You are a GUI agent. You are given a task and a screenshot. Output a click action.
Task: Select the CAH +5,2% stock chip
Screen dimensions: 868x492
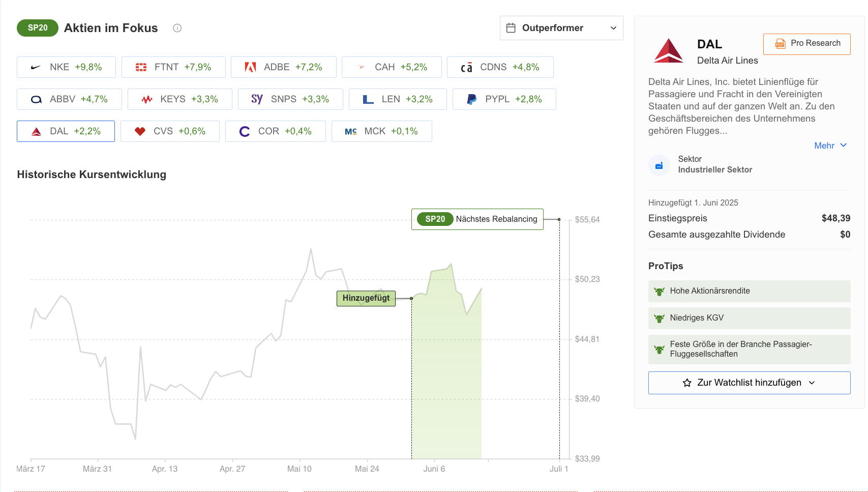pyautogui.click(x=392, y=67)
